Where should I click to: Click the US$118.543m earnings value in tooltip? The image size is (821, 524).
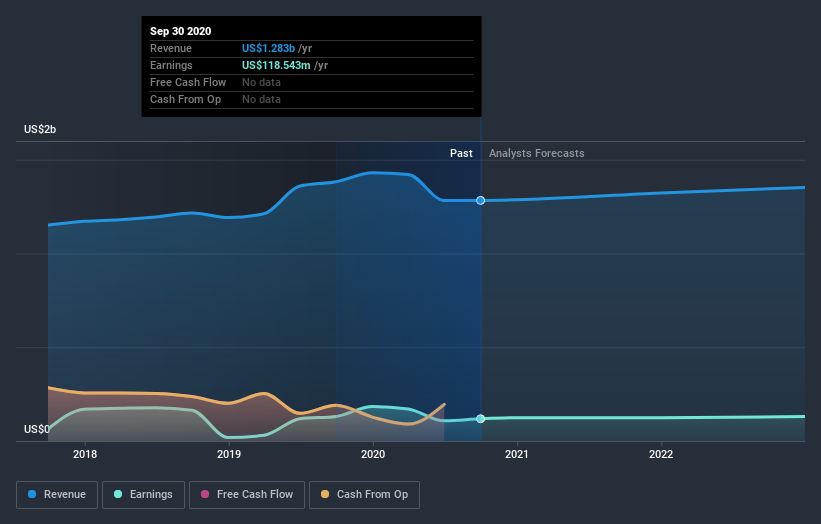point(276,65)
